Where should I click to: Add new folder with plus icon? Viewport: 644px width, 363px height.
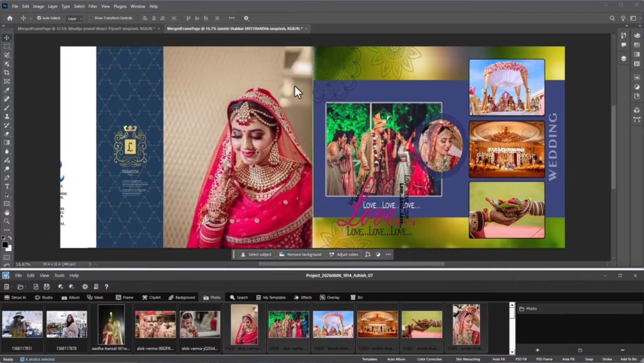point(537,350)
